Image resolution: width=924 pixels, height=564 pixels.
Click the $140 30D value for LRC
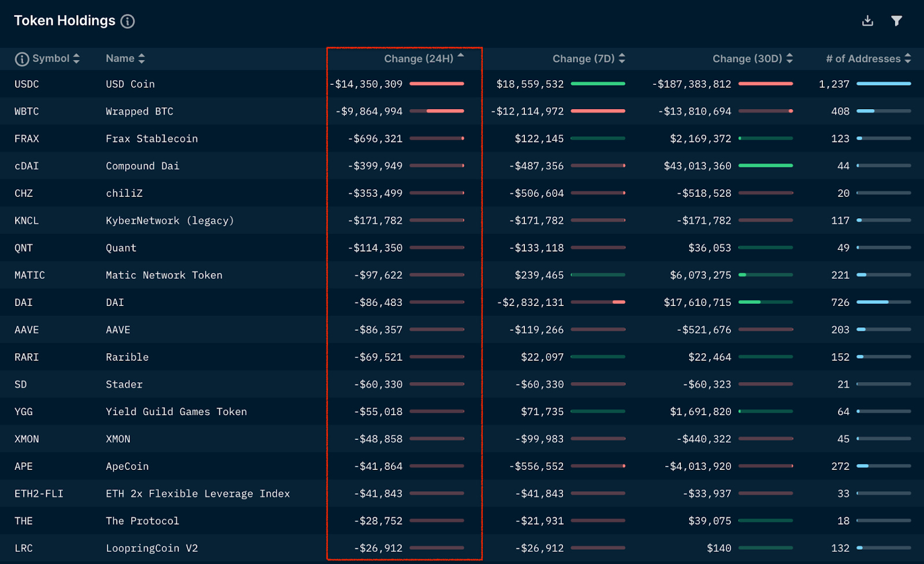(719, 548)
